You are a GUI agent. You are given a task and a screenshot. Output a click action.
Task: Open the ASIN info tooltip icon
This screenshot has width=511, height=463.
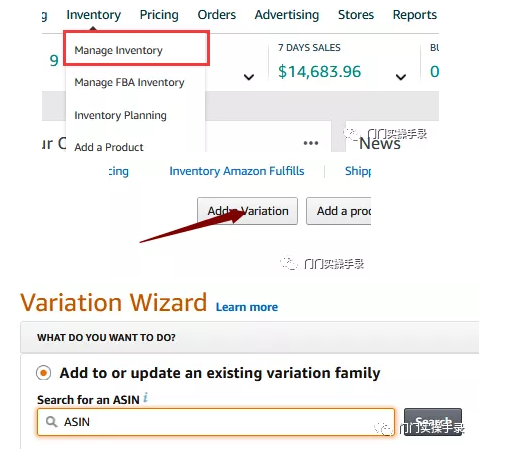pyautogui.click(x=146, y=397)
